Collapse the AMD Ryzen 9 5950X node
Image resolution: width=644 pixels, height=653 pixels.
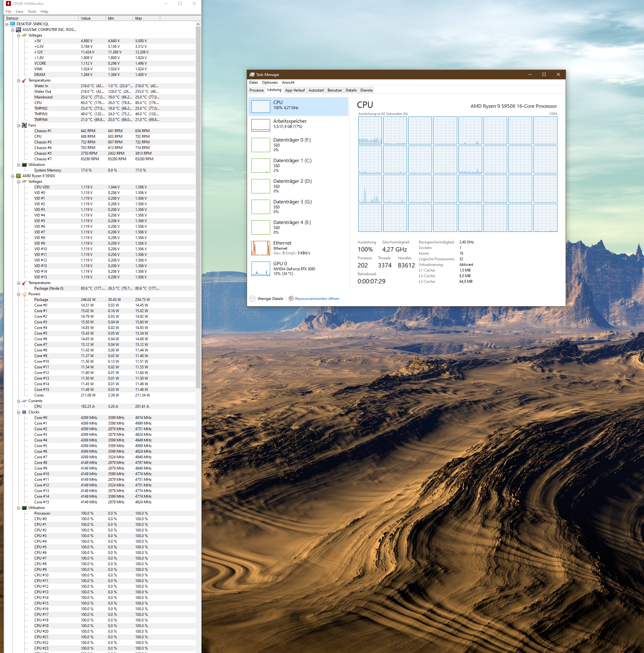[12, 176]
